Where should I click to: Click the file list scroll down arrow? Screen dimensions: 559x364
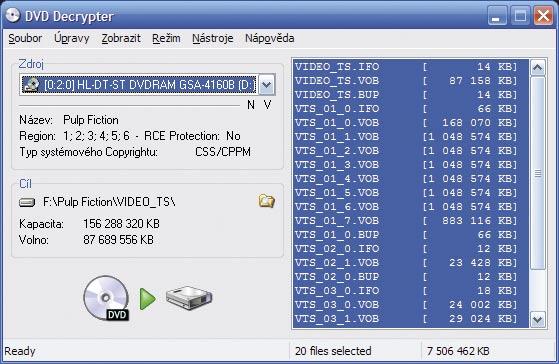(538, 319)
